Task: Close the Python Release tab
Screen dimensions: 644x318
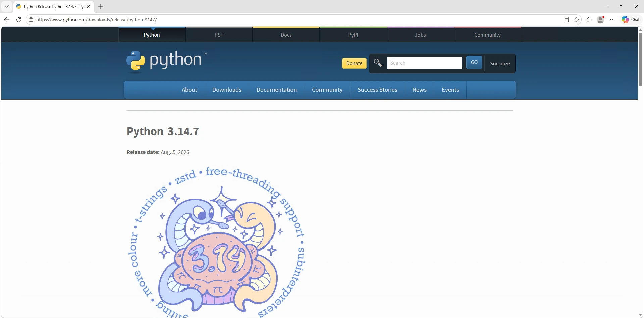Action: click(89, 6)
